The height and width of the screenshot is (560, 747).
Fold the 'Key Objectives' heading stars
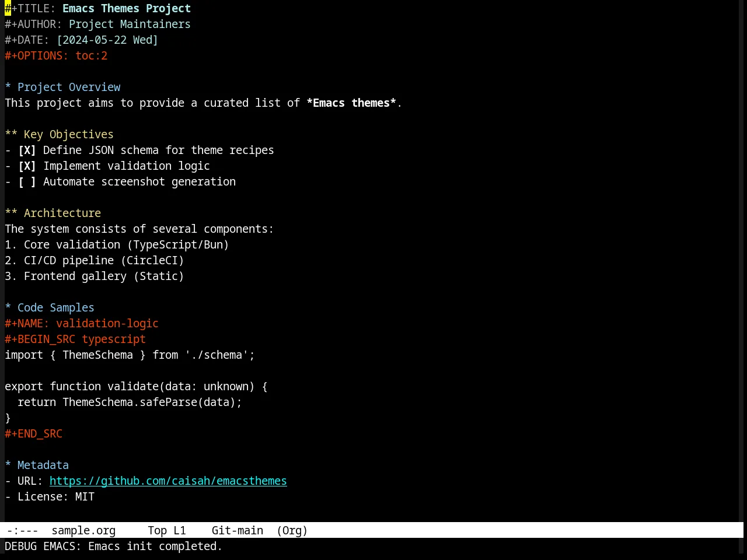click(11, 134)
